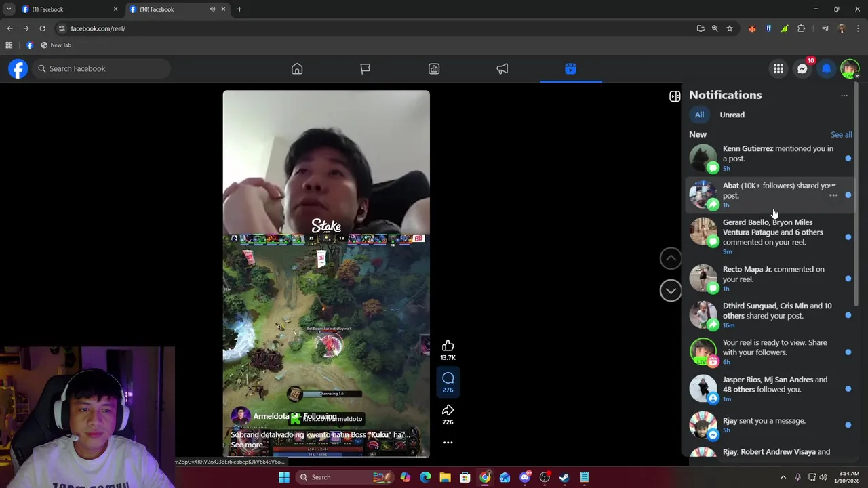
Task: Click the Following button on reel
Action: pos(320,416)
